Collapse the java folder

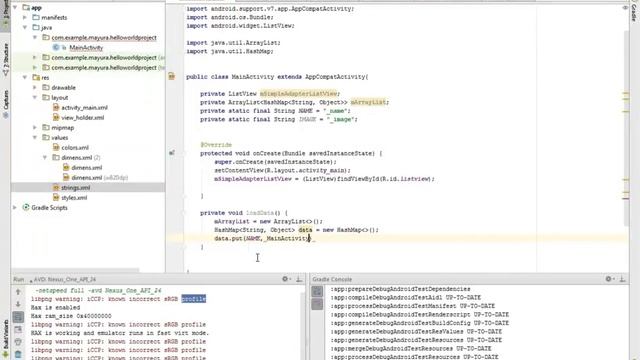click(x=25, y=27)
